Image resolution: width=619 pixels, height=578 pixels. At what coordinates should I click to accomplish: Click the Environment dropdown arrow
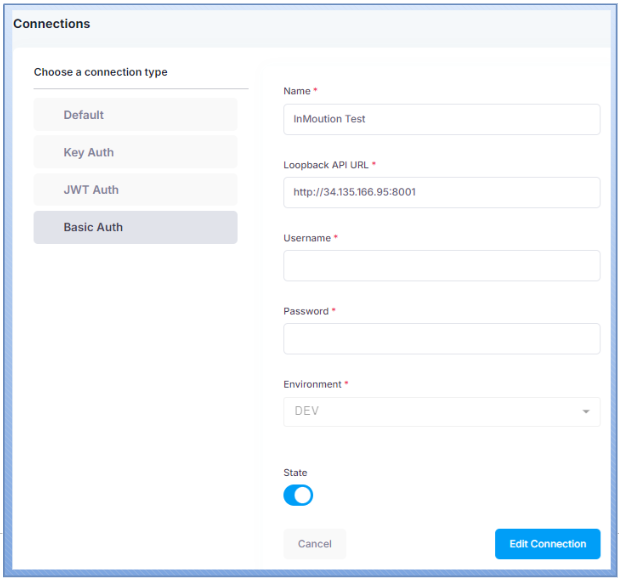tap(585, 412)
